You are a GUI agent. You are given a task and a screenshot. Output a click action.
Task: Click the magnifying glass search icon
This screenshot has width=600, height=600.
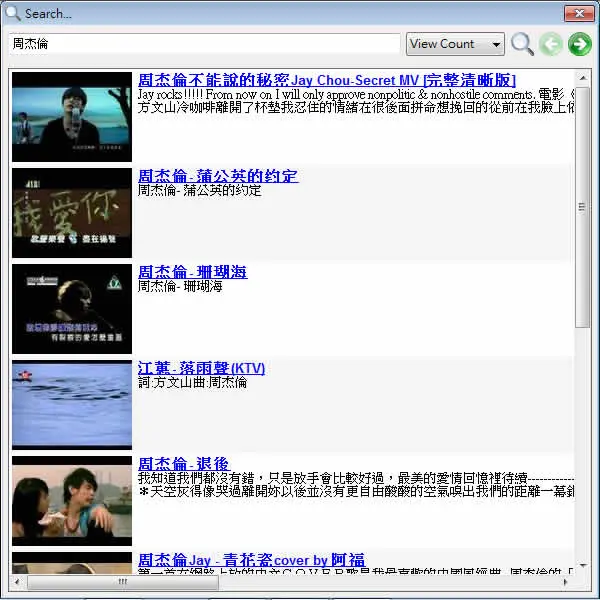[522, 44]
